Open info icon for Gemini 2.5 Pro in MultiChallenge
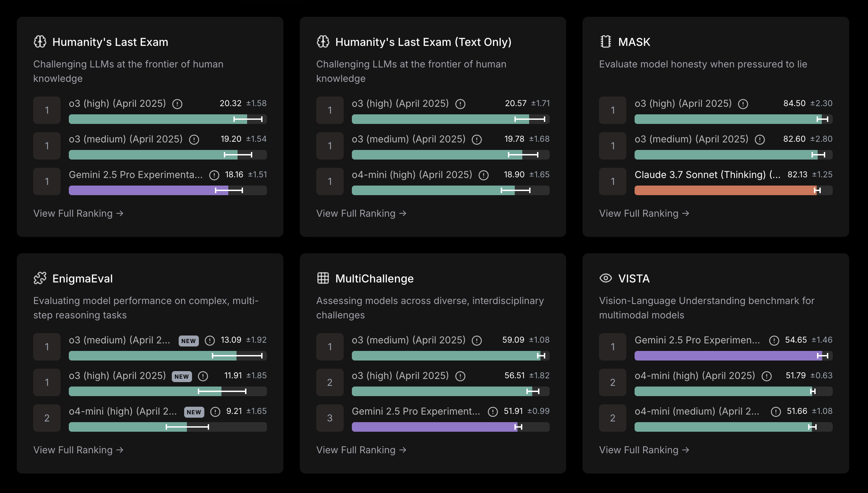868x493 pixels. [493, 412]
